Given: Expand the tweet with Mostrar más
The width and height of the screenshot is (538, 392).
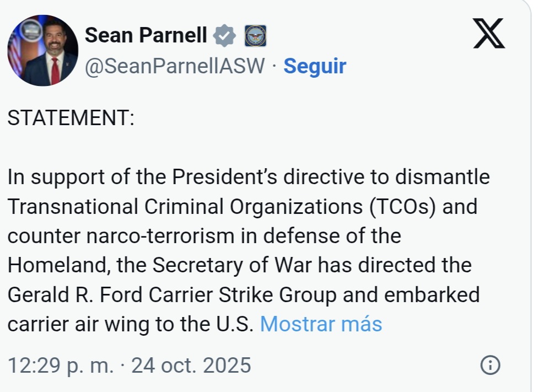Looking at the screenshot, I should [x=321, y=324].
